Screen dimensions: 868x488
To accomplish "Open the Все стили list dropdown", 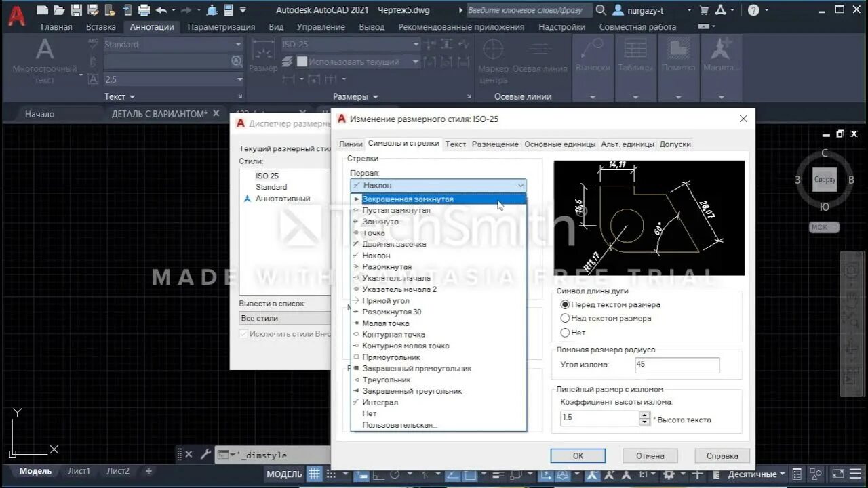I will pyautogui.click(x=285, y=318).
